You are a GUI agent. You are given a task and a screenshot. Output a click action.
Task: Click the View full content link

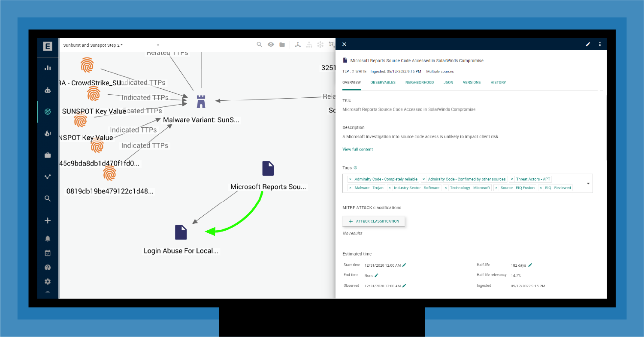click(357, 150)
